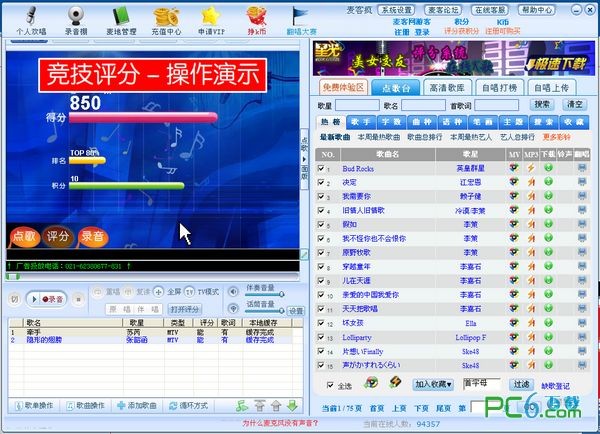Image resolution: width=600 pixels, height=434 pixels.
Task: Select 曲种 category tab
Action: tap(422, 122)
